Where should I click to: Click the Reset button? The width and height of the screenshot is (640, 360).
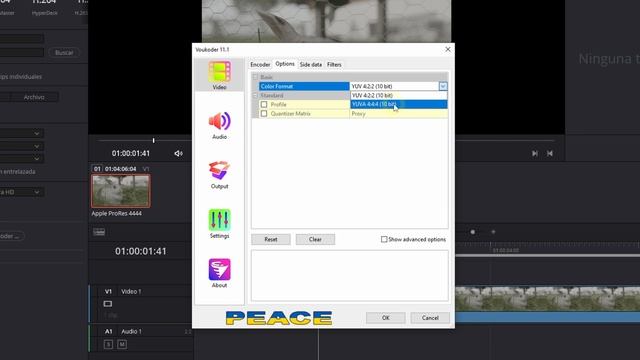coord(271,239)
